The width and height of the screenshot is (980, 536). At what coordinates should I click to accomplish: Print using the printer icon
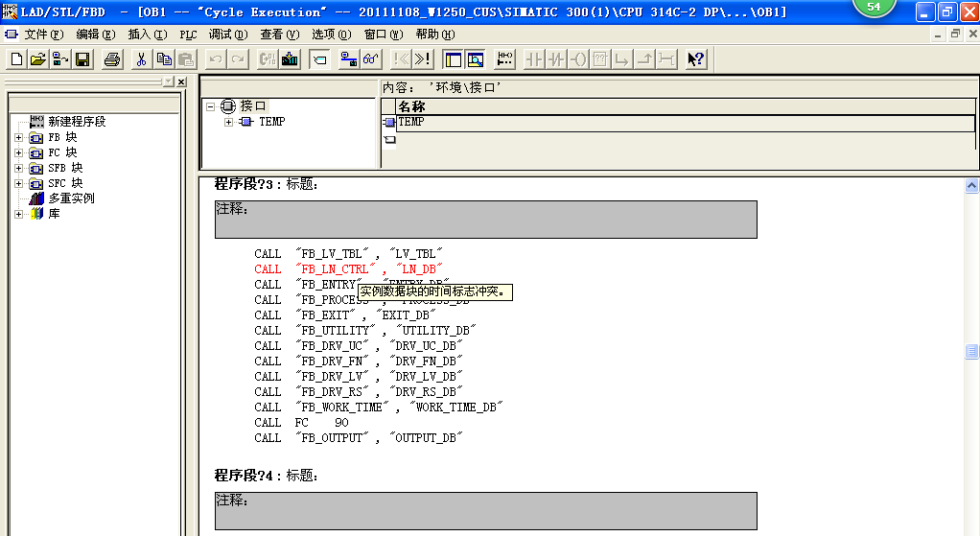pos(112,59)
